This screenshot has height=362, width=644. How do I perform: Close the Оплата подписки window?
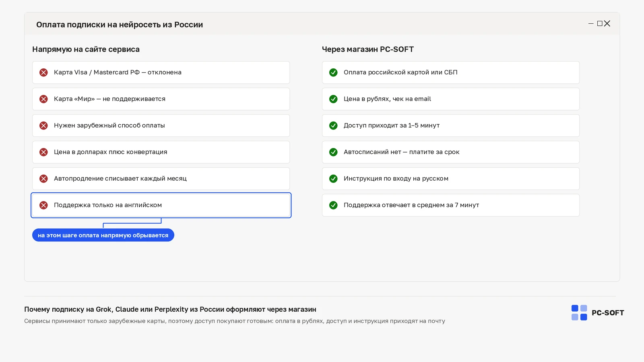[x=607, y=24]
